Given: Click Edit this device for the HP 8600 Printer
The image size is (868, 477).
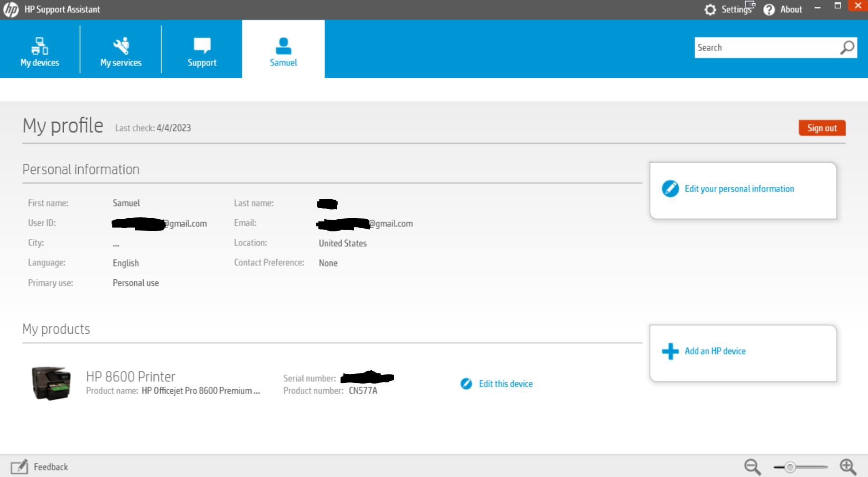Looking at the screenshot, I should 506,384.
